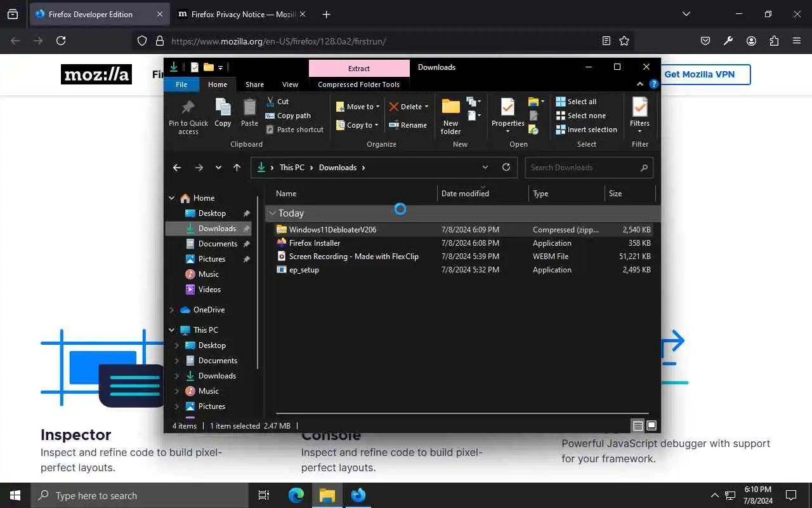Collapse the ribbon with the chevron
This screenshot has height=508, width=812.
(639, 84)
